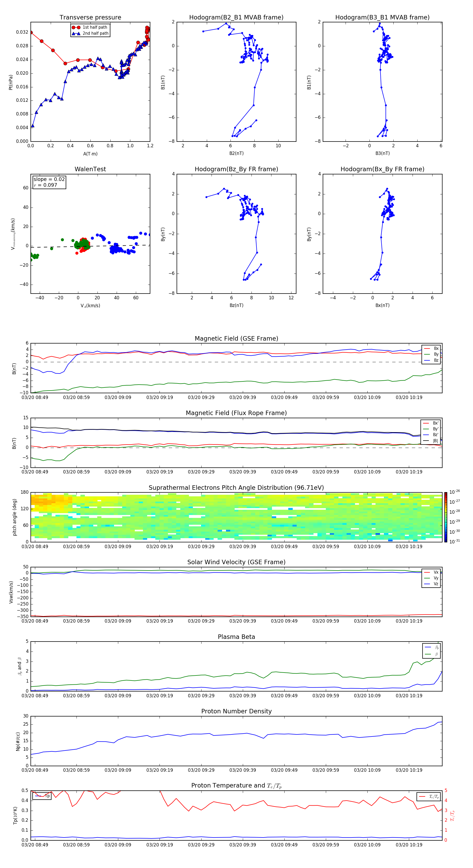Click the pitch angle colorbar scale

pyautogui.click(x=446, y=517)
